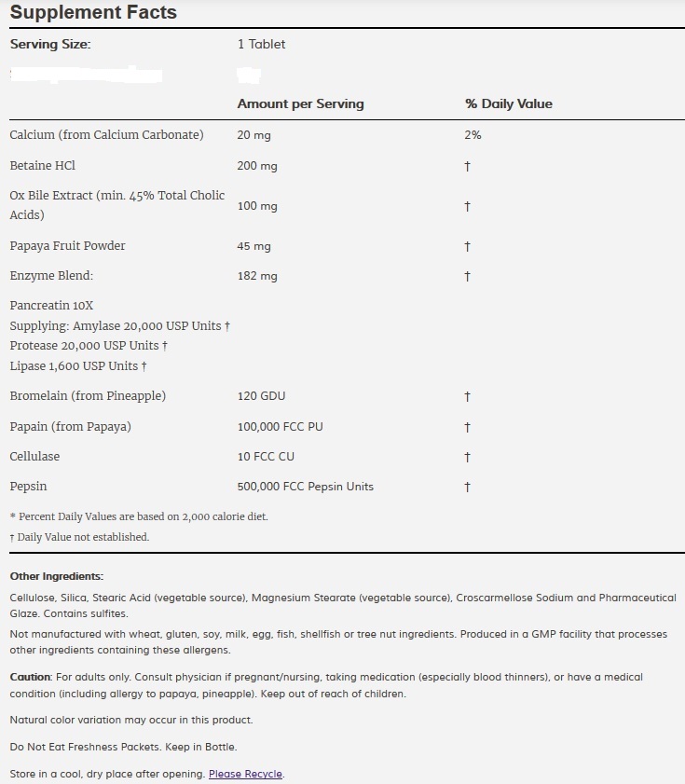The image size is (685, 784).
Task: Select the Calcium (from Calcium Carbonate) row label
Action: point(106,135)
